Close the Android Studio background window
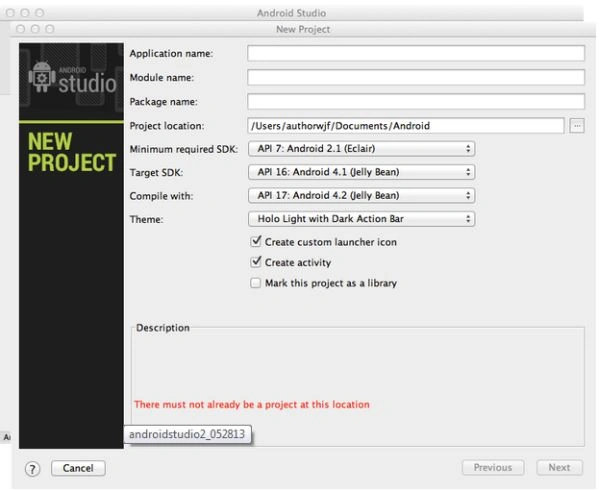This screenshot has height=491, width=600. pyautogui.click(x=10, y=13)
